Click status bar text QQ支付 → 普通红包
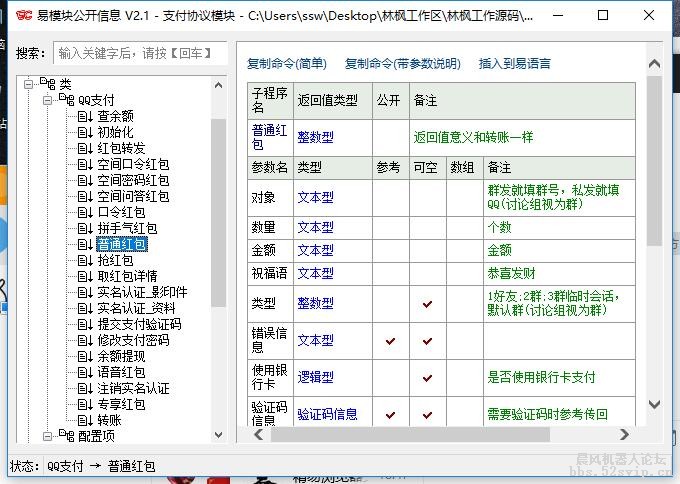This screenshot has height=484, width=680. pyautogui.click(x=101, y=467)
